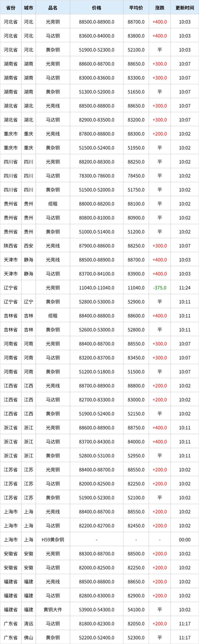The image size is (199, 644).
Task: Click the 价格 column header
Action: (x=97, y=8)
